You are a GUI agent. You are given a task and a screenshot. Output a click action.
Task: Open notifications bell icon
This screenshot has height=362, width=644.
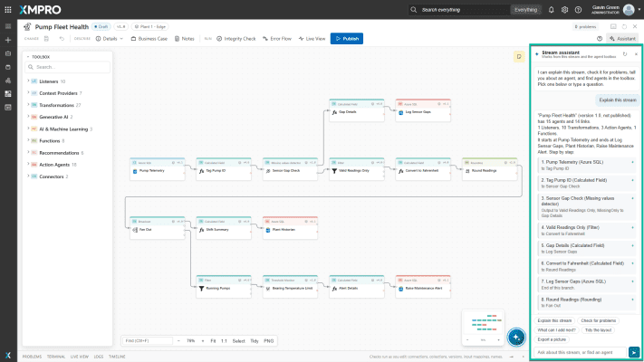point(552,10)
